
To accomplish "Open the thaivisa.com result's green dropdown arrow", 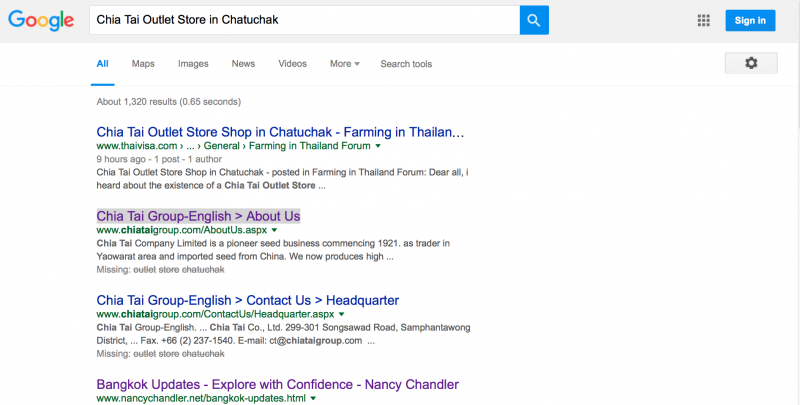I will click(x=378, y=146).
